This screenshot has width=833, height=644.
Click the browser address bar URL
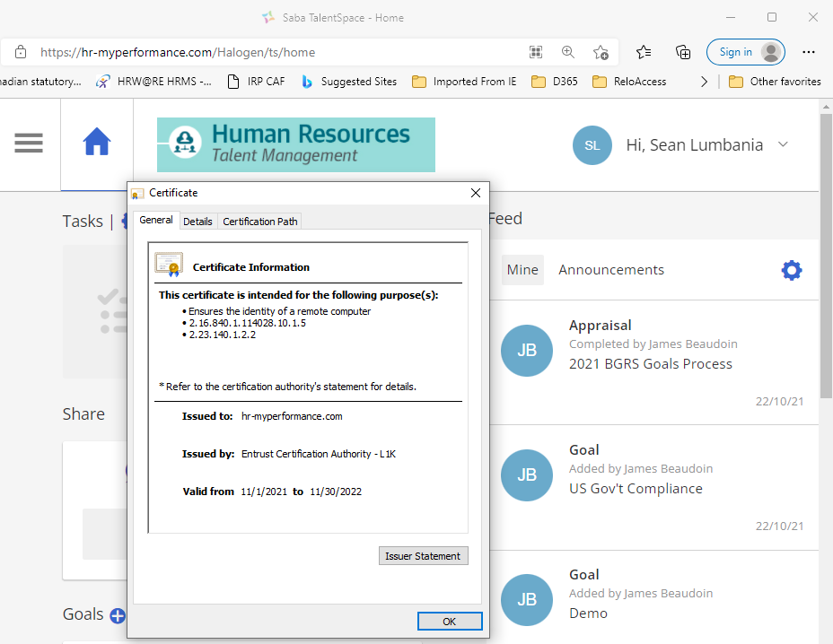[178, 52]
